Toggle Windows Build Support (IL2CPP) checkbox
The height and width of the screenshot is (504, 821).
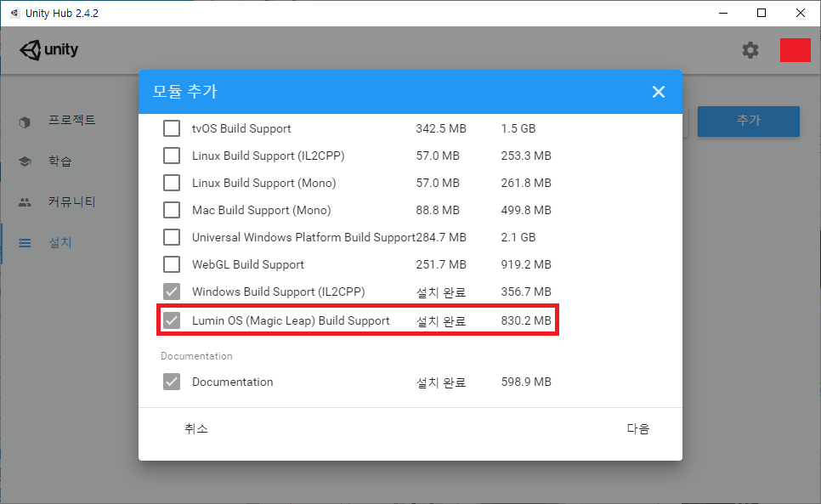[172, 292]
